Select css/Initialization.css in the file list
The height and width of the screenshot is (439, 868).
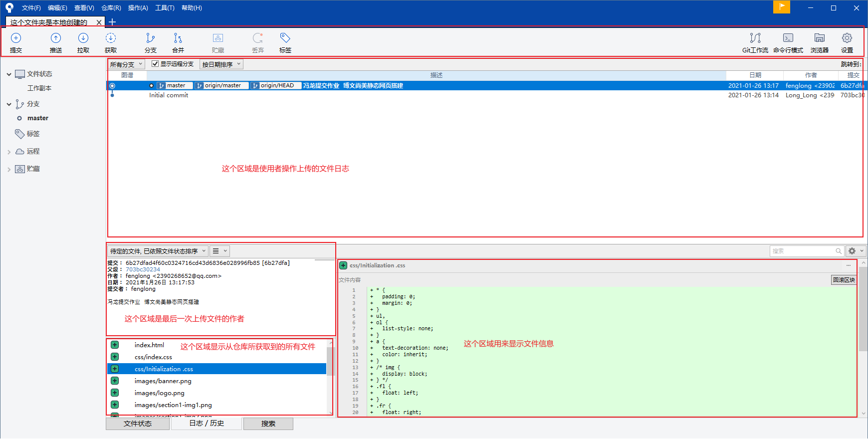pos(217,369)
